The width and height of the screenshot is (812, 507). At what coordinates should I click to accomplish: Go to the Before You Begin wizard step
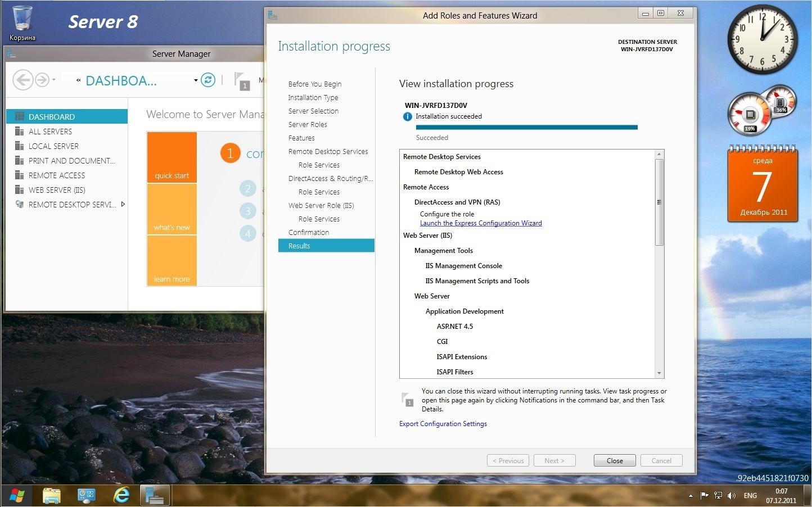tap(314, 84)
